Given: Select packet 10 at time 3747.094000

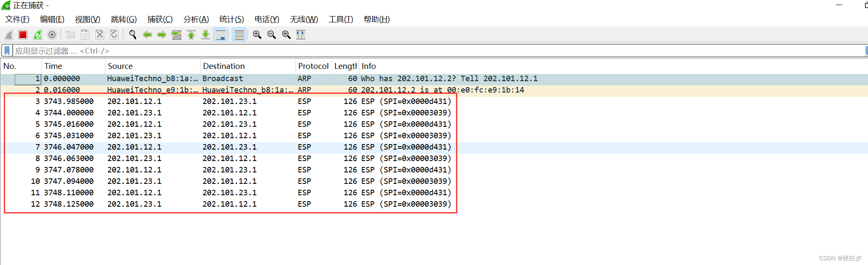Looking at the screenshot, I should tap(434, 181).
